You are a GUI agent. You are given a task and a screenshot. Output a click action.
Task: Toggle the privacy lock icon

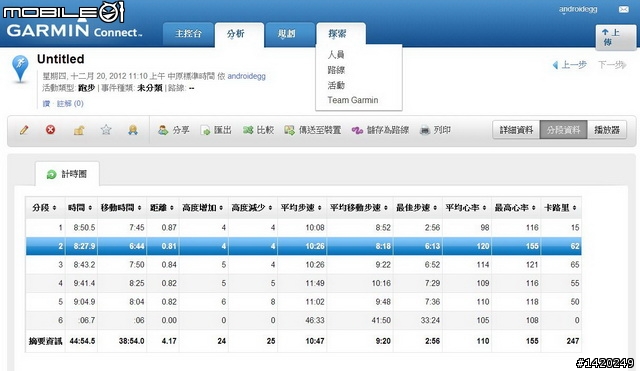point(79,130)
